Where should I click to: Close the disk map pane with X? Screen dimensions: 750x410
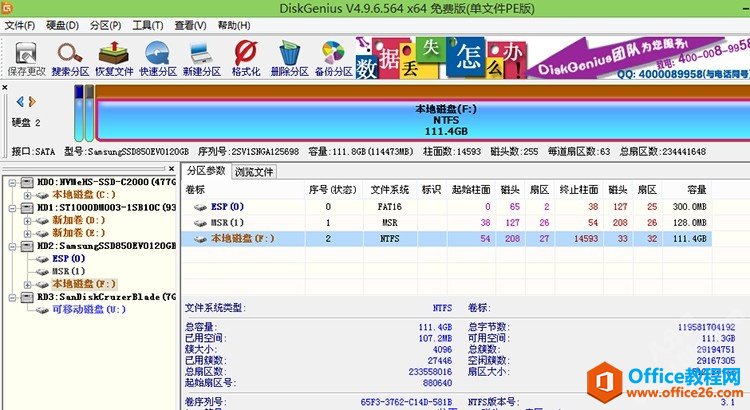click(x=6, y=89)
